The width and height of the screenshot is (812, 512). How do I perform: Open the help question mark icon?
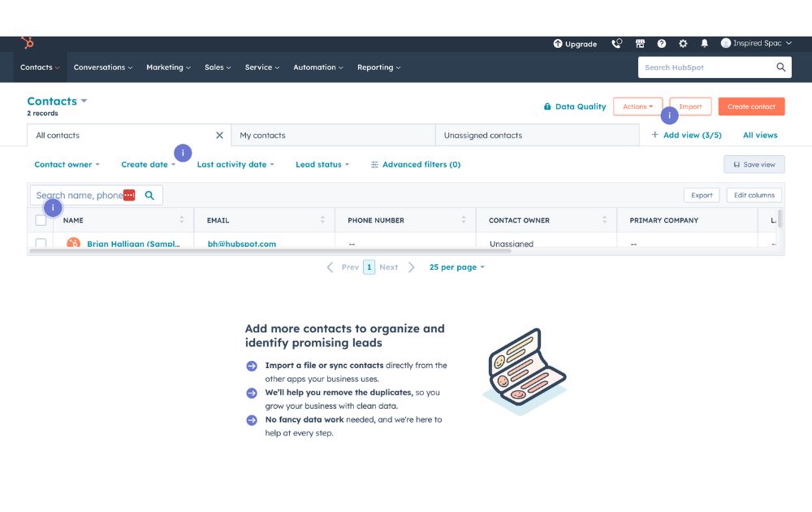[x=661, y=44]
